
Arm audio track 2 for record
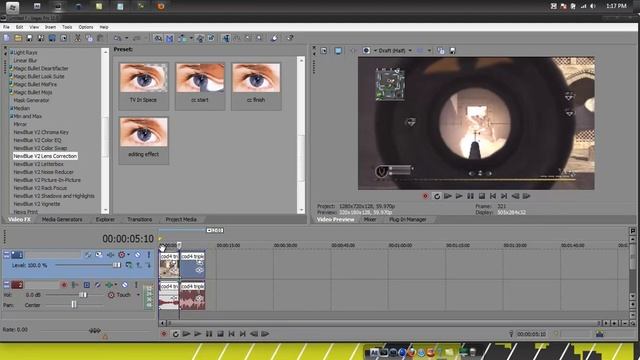point(63,285)
